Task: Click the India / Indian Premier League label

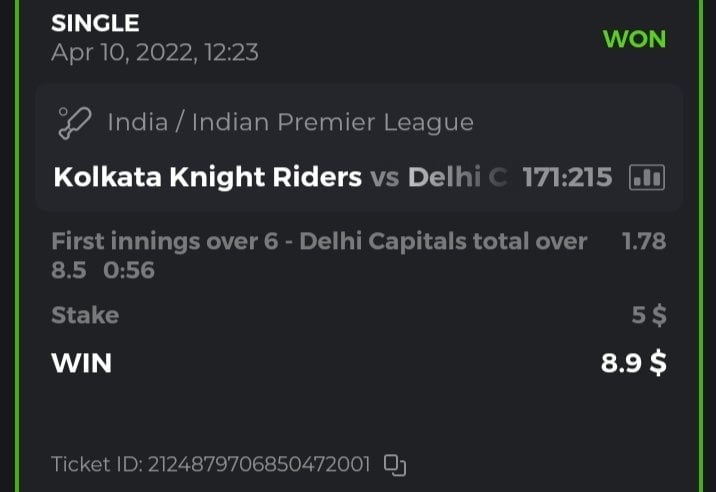Action: point(290,123)
